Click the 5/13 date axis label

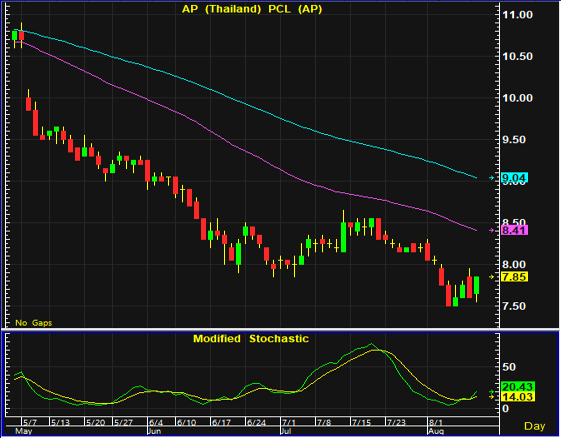[60, 422]
